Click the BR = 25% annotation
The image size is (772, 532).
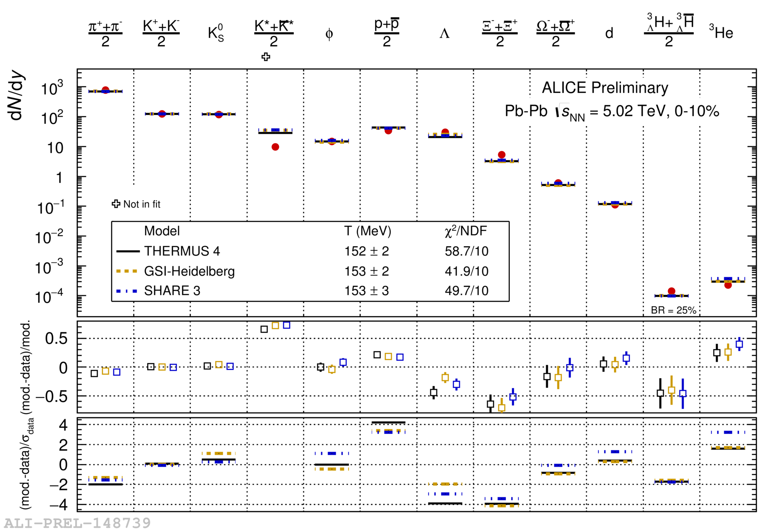coord(673,310)
